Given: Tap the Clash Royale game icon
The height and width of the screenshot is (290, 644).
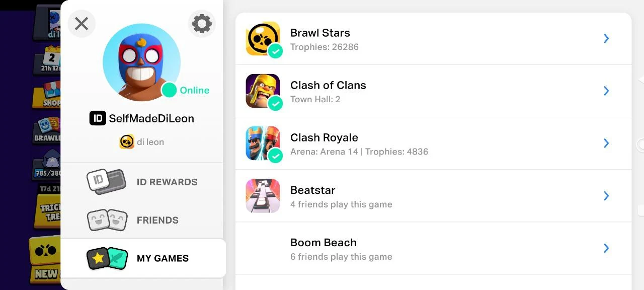Looking at the screenshot, I should [263, 143].
